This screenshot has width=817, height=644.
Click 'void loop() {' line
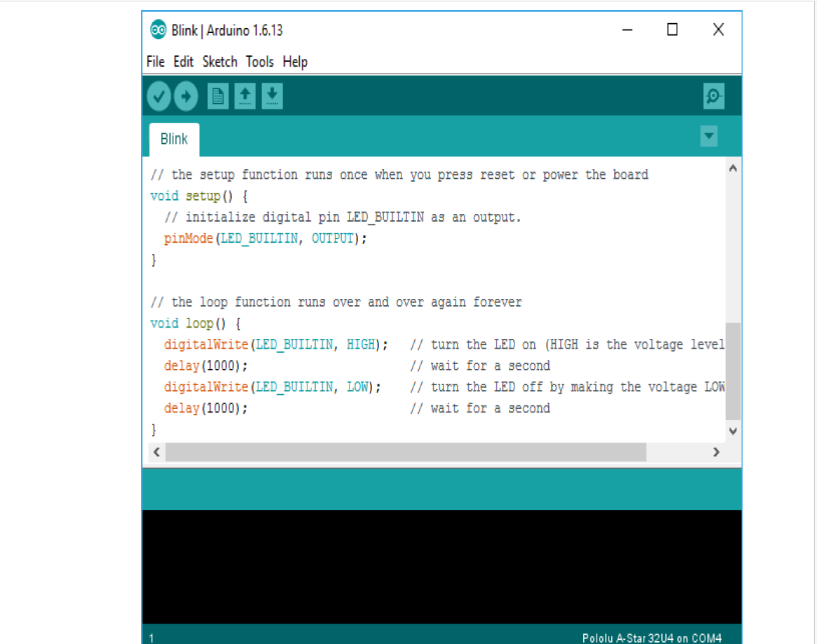click(195, 323)
